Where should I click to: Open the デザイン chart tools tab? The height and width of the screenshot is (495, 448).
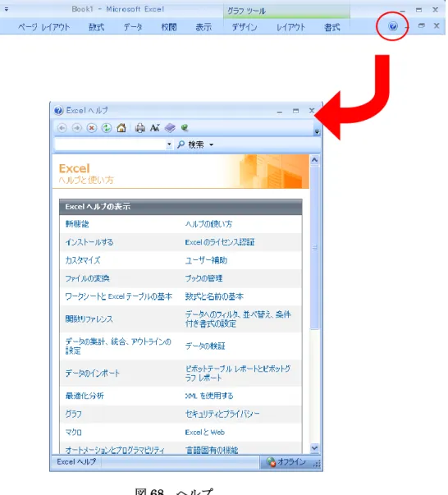pos(245,27)
